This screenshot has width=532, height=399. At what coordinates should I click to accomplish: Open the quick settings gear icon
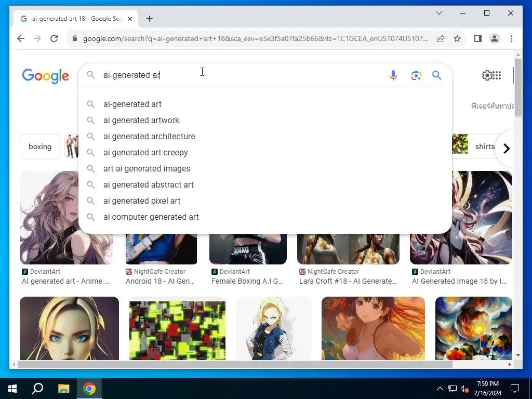(x=486, y=75)
